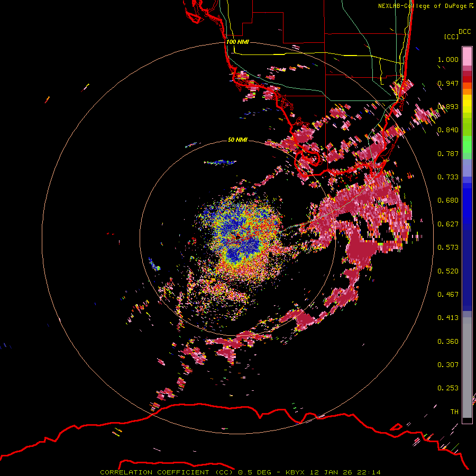Click the 0.253 scale value
The width and height of the screenshot is (476, 476).
click(448, 388)
